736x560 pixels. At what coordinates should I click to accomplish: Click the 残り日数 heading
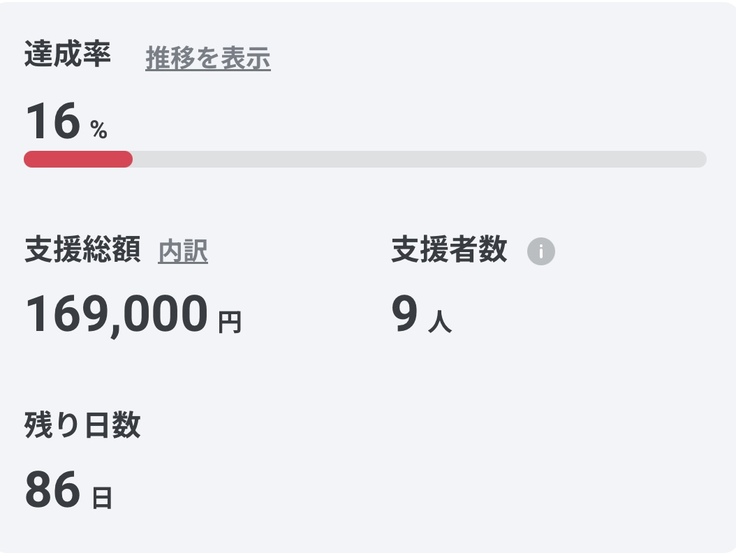pyautogui.click(x=82, y=425)
